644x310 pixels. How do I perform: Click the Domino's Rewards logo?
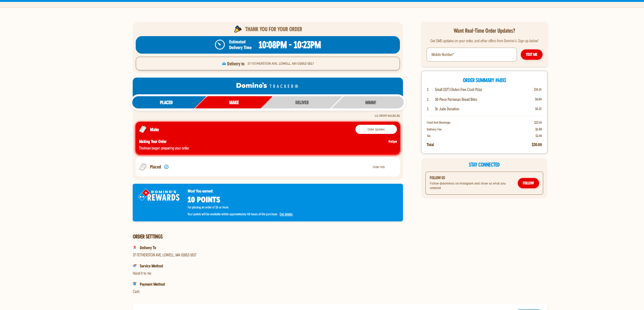[x=159, y=196]
